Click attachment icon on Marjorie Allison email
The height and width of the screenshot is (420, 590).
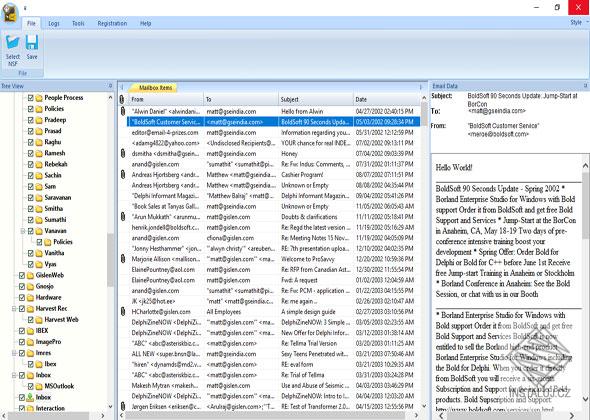pyautogui.click(x=123, y=259)
